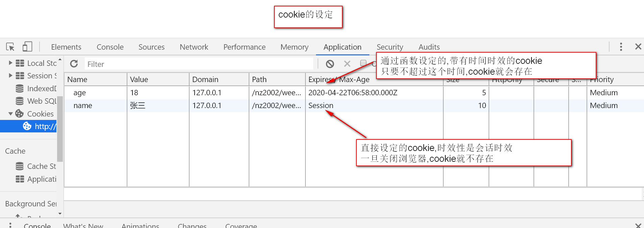This screenshot has width=644, height=228.
Task: Refresh the cookies list
Action: pyautogui.click(x=74, y=64)
